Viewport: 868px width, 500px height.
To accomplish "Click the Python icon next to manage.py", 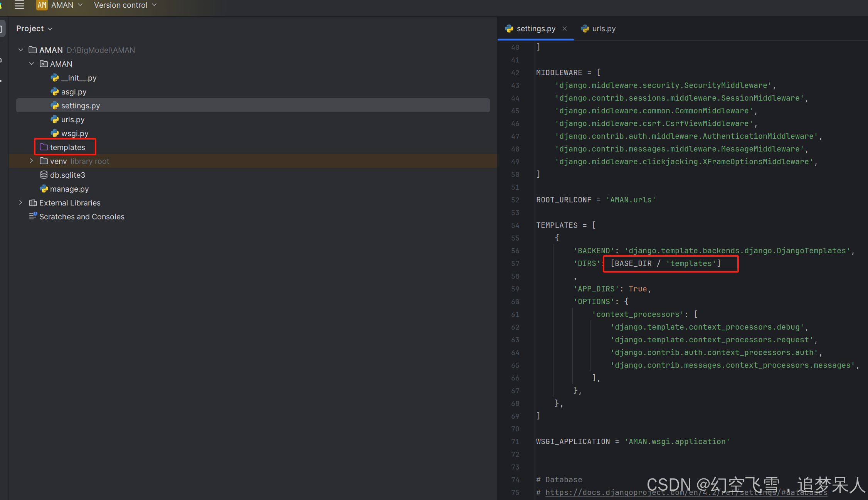I will 44,189.
